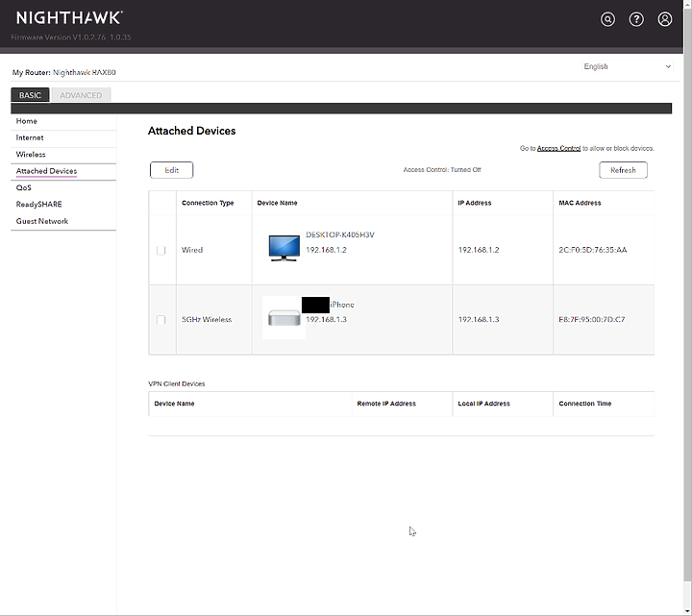Image resolution: width=692 pixels, height=616 pixels.
Task: Click MAC address starting with E8:7F
Action: pos(592,319)
